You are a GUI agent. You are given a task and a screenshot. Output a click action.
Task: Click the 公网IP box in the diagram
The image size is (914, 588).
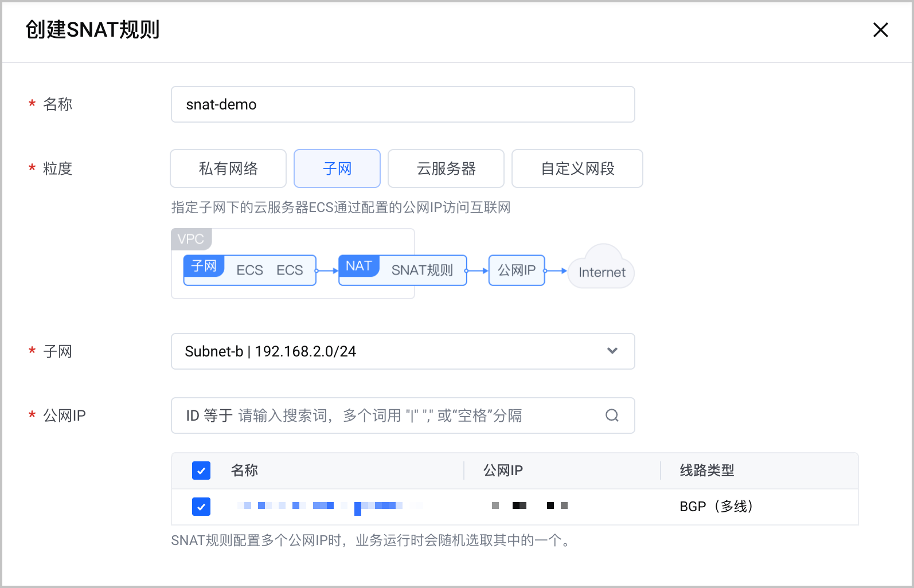click(x=517, y=270)
